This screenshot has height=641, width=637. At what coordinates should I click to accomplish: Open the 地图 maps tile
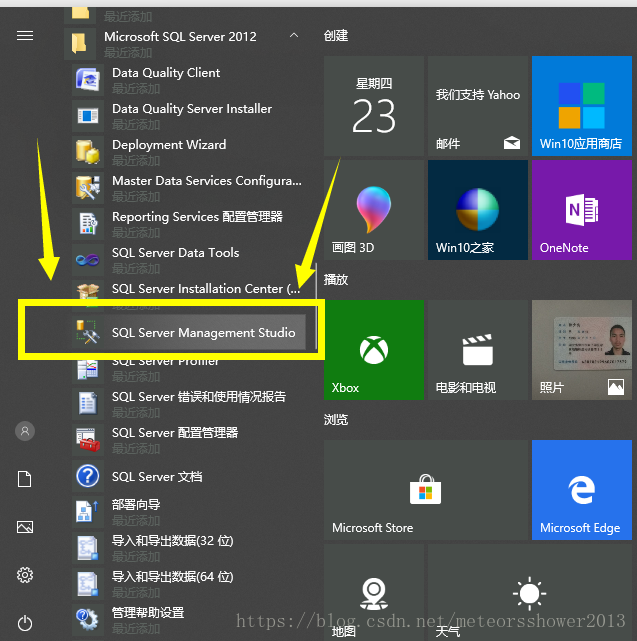coord(374,593)
